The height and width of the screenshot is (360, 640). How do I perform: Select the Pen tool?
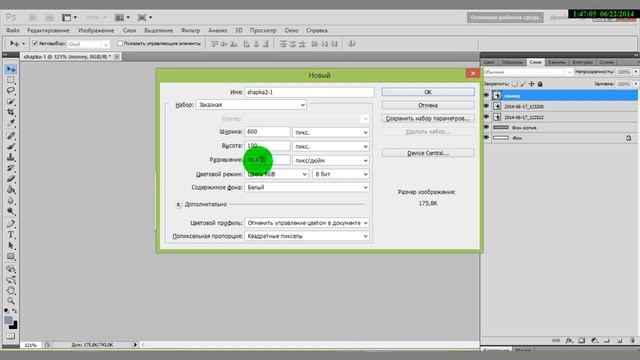pos(11,224)
